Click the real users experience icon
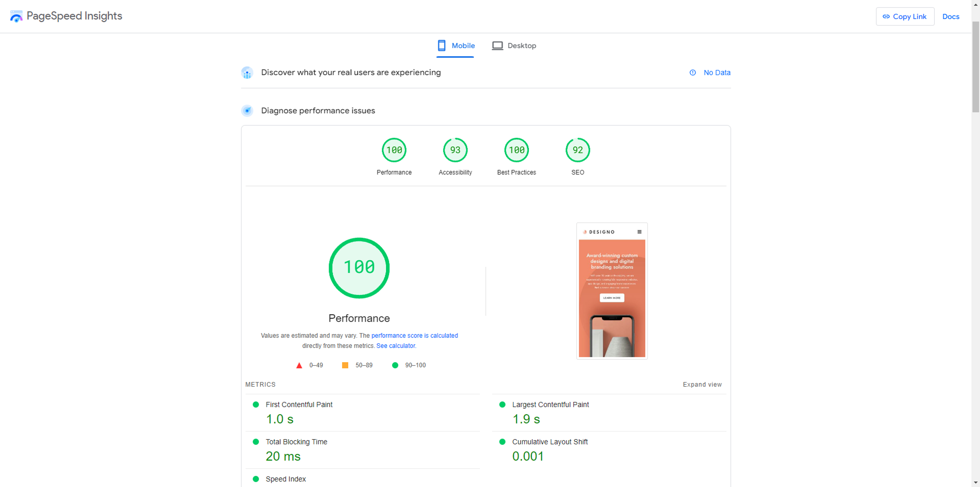The height and width of the screenshot is (487, 980). (x=247, y=73)
